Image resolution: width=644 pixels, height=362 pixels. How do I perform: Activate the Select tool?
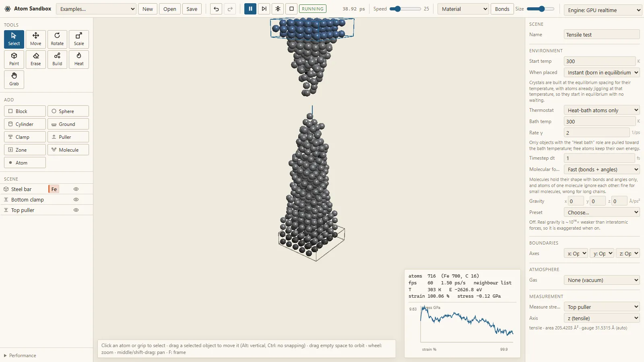click(14, 39)
